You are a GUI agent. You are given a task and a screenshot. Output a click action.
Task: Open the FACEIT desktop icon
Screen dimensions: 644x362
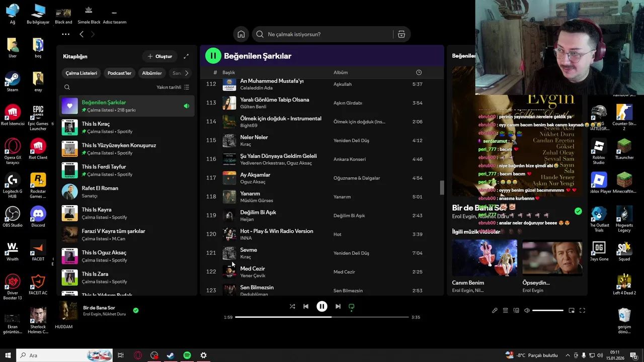point(38,251)
